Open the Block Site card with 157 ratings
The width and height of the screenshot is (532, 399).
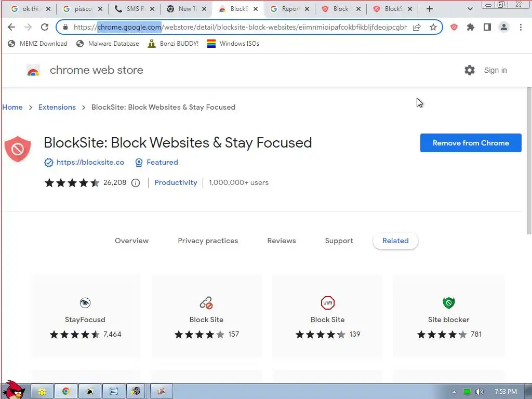[x=206, y=316]
